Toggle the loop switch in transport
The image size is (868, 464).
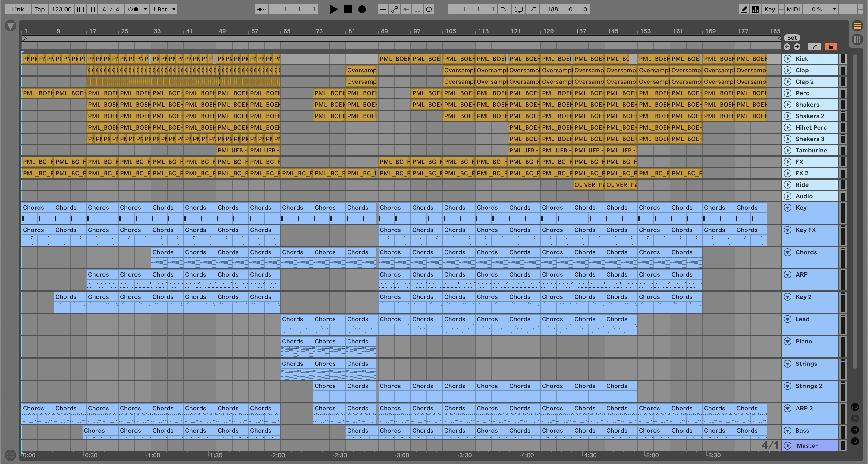[519, 9]
